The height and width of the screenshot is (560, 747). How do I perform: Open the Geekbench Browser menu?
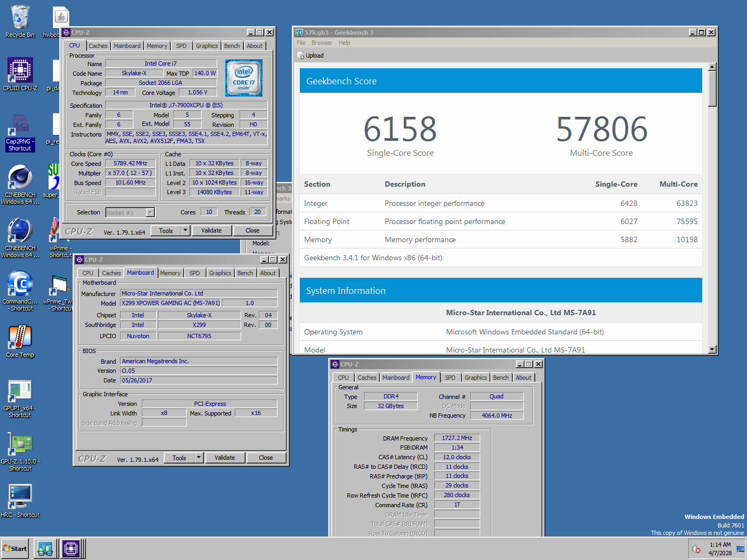pyautogui.click(x=322, y=43)
